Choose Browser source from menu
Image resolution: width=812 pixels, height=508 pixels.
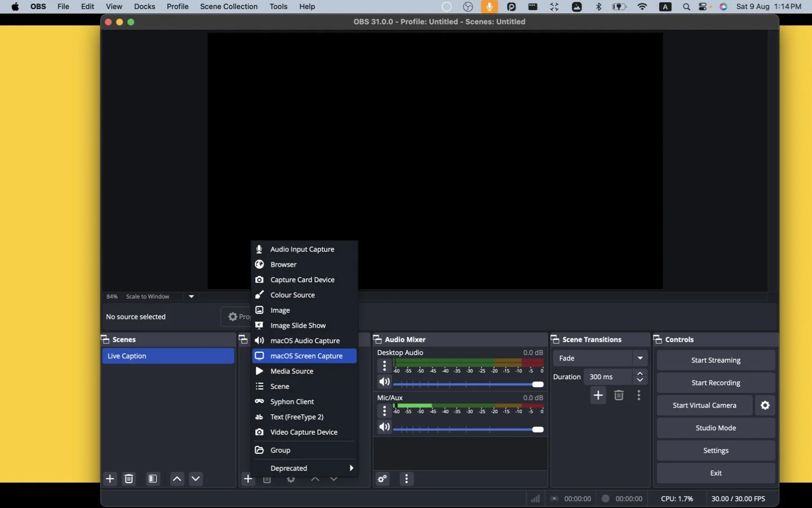click(x=304, y=265)
